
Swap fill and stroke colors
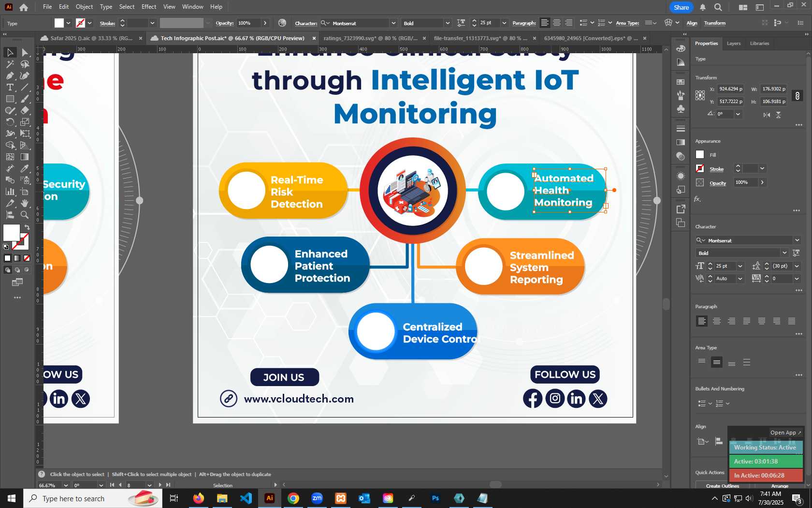coord(27,227)
